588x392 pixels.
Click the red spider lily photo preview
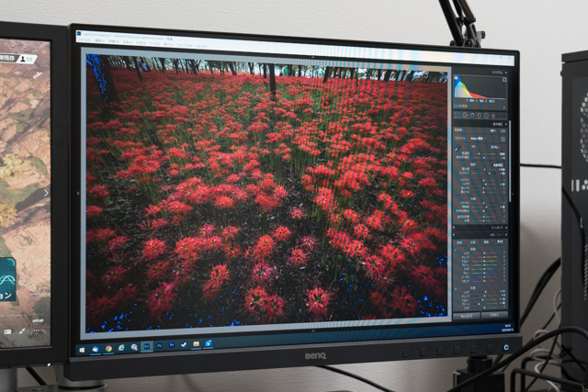pyautogui.click(x=266, y=194)
